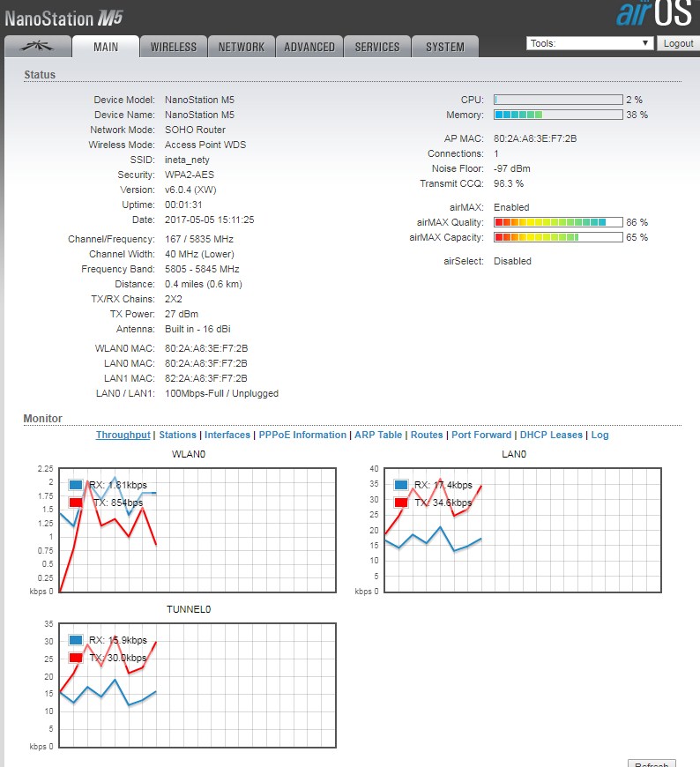Viewport: 700px width, 767px height.
Task: Click the LAN0 MAC value 80:2A:A8:3F:F7:2B
Action: (206, 363)
